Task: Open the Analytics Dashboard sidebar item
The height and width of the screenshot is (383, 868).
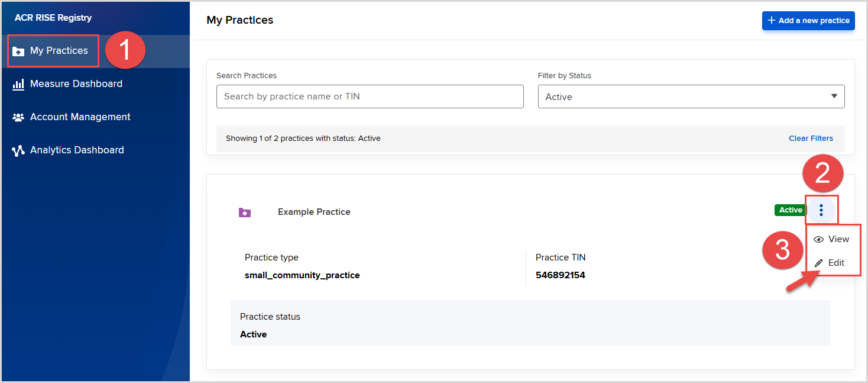Action: [77, 150]
